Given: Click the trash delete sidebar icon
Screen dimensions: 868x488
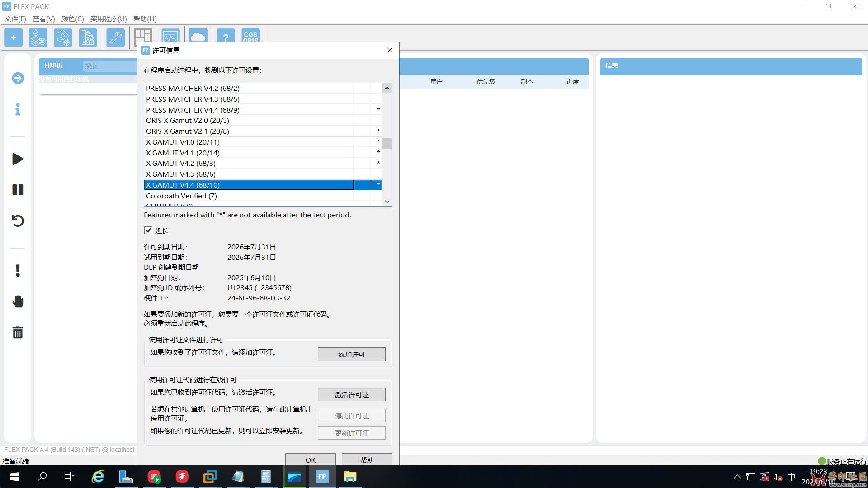Looking at the screenshot, I should (x=18, y=333).
